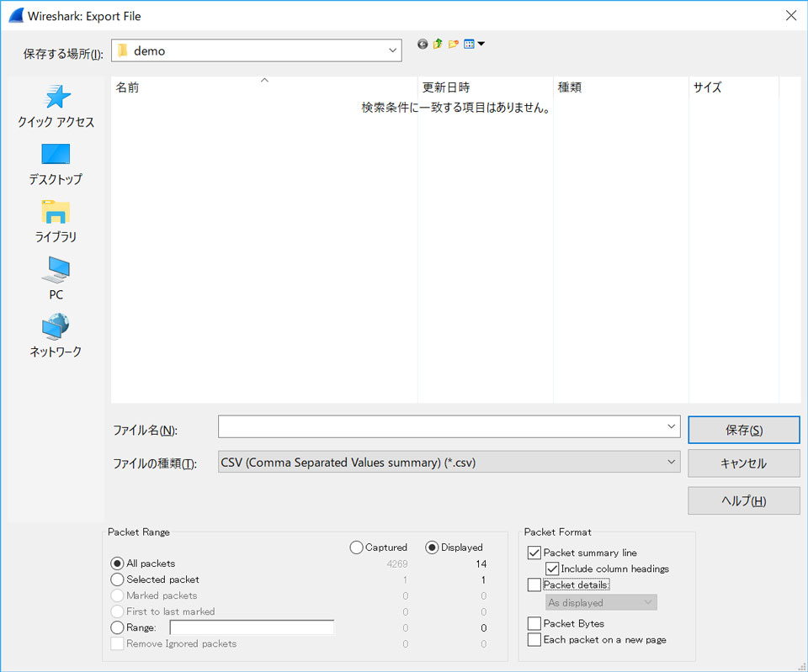The image size is (808, 672).
Task: Create a new folder
Action: click(454, 45)
